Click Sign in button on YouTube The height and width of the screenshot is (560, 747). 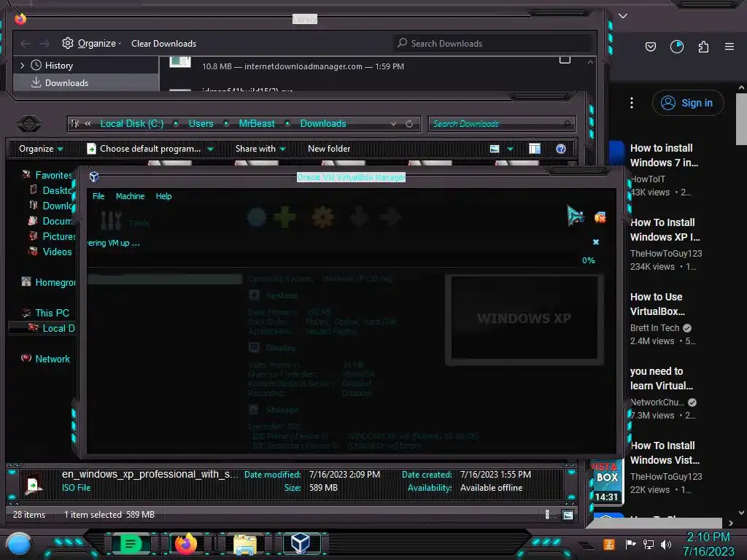688,103
